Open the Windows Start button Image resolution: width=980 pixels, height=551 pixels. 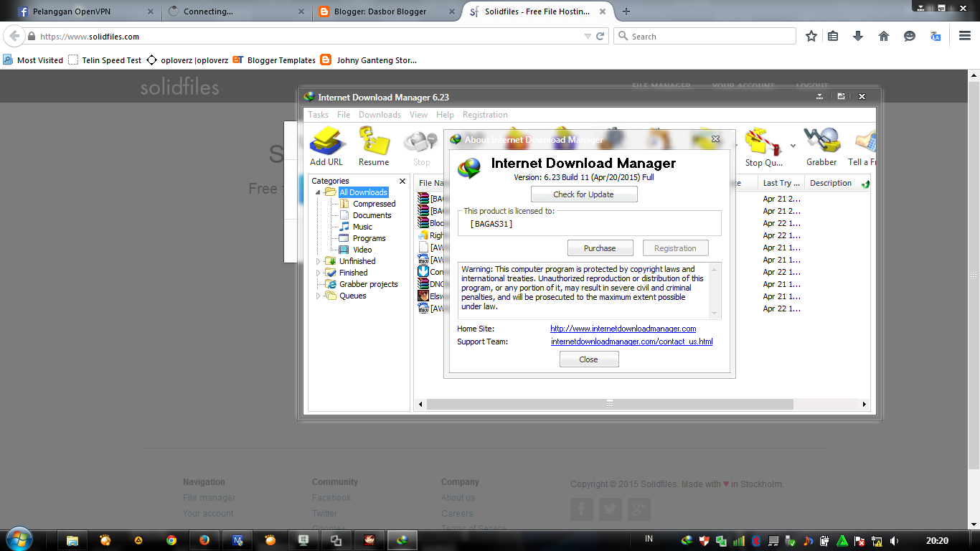click(x=19, y=540)
